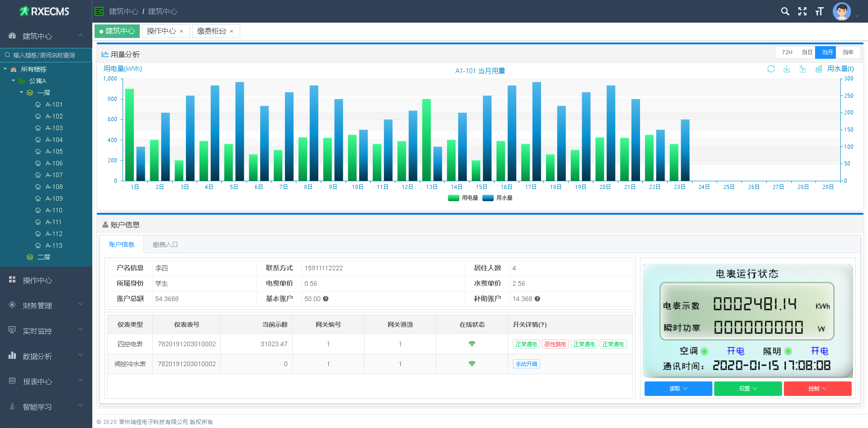Click the 手动开阀 button
The image size is (868, 428).
coord(526,364)
